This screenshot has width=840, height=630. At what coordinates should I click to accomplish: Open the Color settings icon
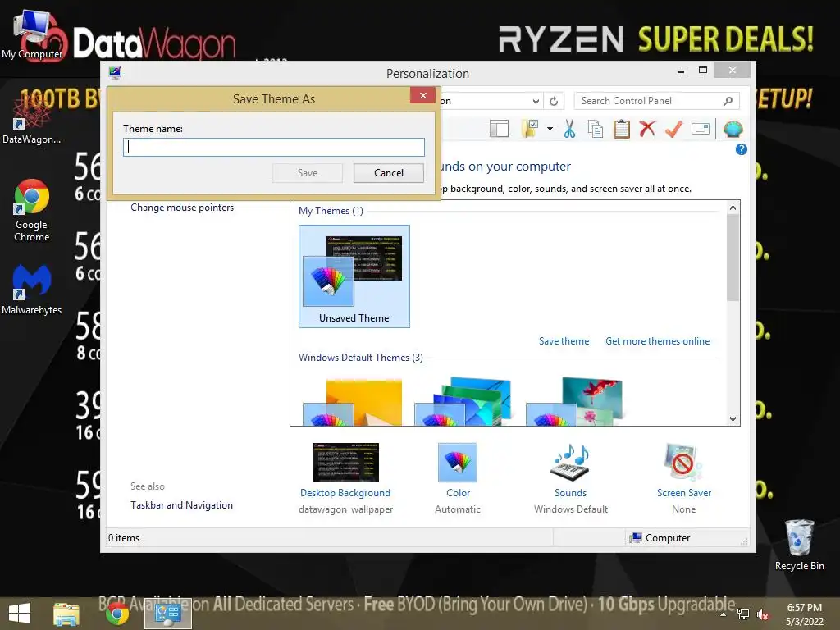click(x=458, y=463)
